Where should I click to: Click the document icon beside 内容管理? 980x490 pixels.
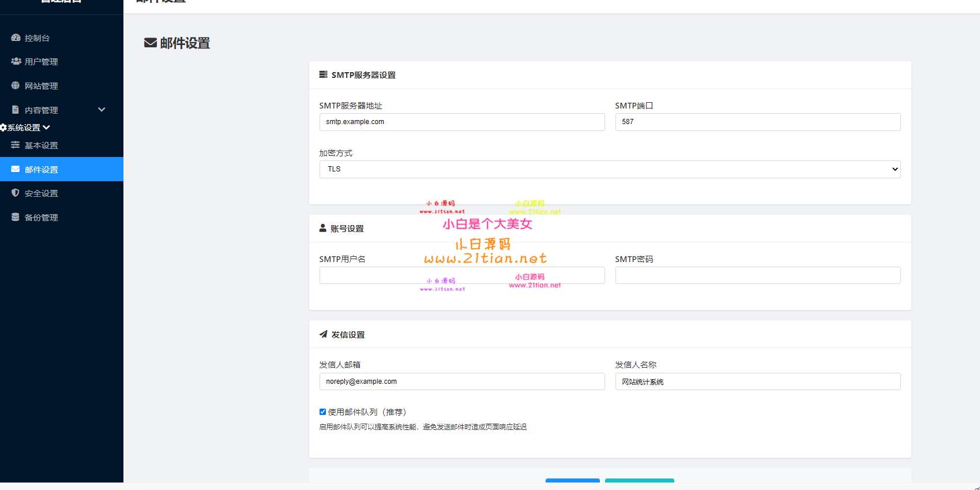click(16, 110)
